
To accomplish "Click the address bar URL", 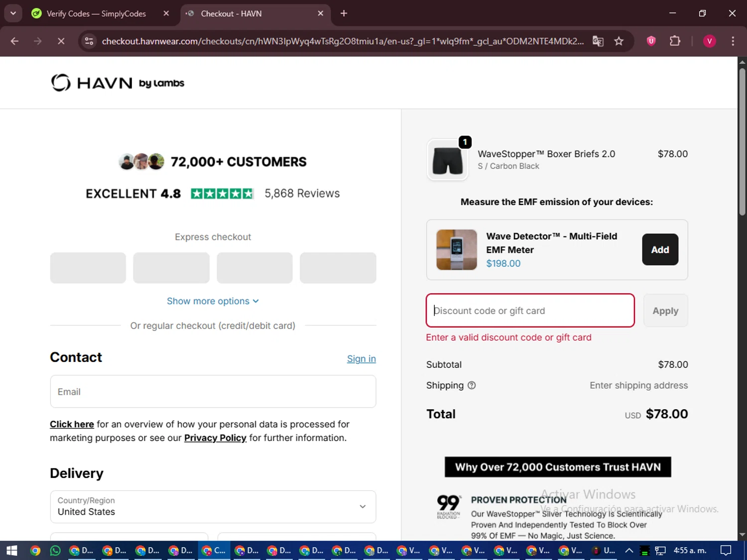I will tap(343, 41).
